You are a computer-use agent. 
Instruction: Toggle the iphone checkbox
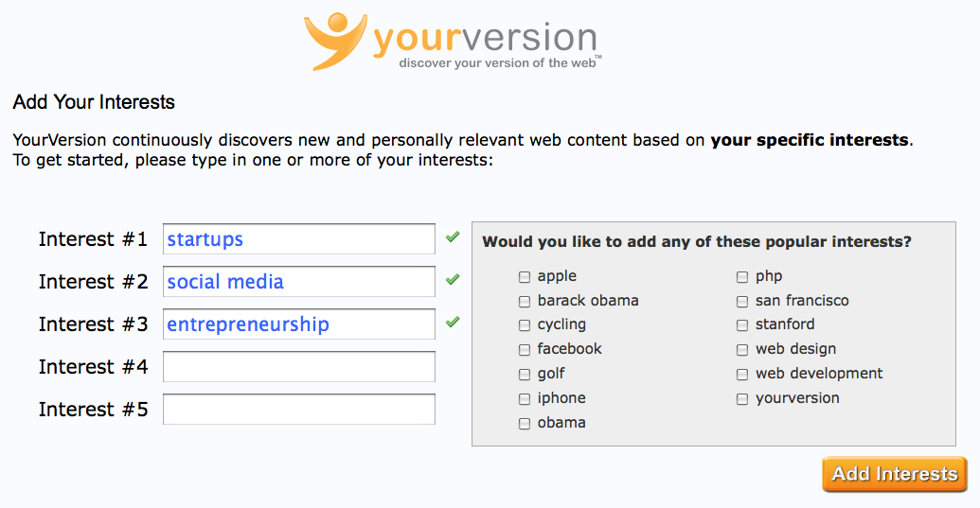[x=525, y=399]
